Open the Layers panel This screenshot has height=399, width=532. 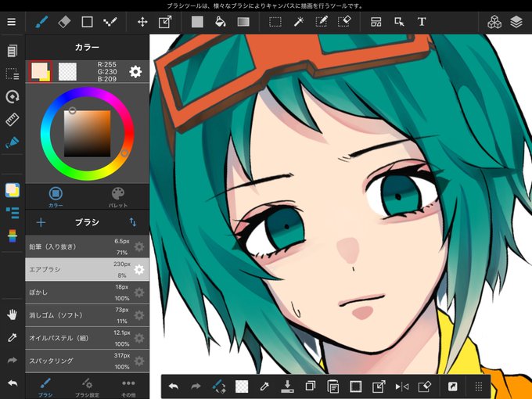click(x=516, y=22)
